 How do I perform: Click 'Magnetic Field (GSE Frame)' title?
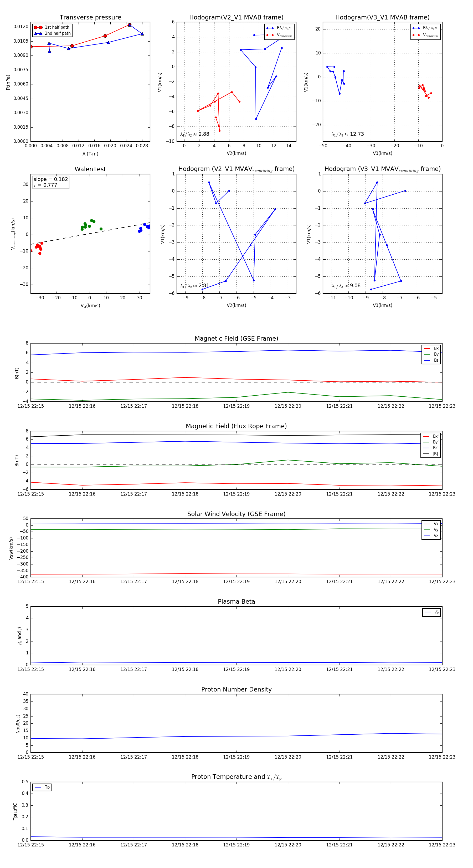tap(236, 339)
